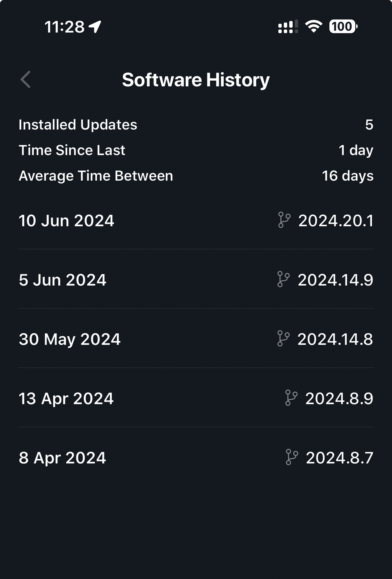
Task: Open the 8 Apr 2024 update entry
Action: coord(62,458)
